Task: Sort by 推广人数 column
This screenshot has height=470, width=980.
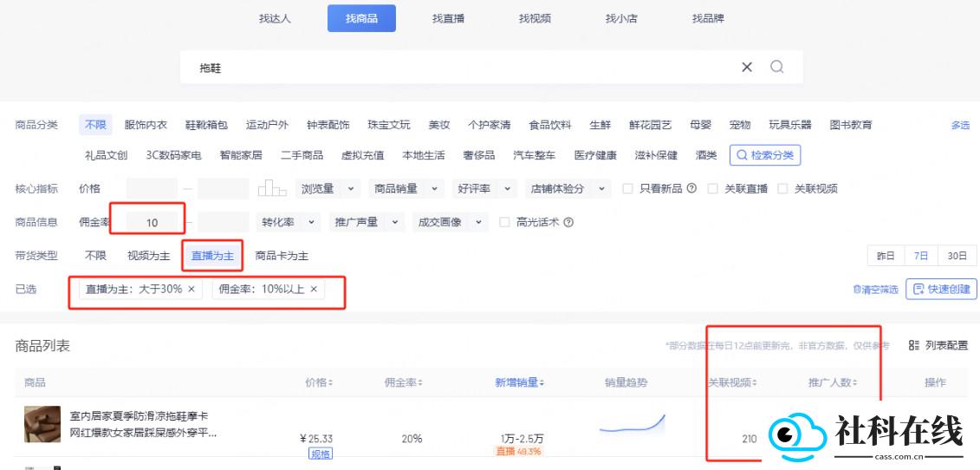Action: pos(832,382)
